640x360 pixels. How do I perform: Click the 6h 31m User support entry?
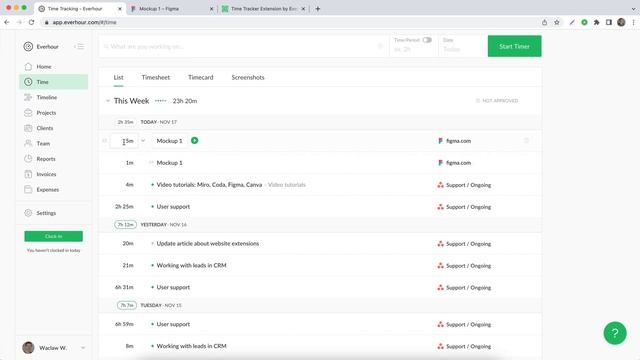(x=173, y=288)
